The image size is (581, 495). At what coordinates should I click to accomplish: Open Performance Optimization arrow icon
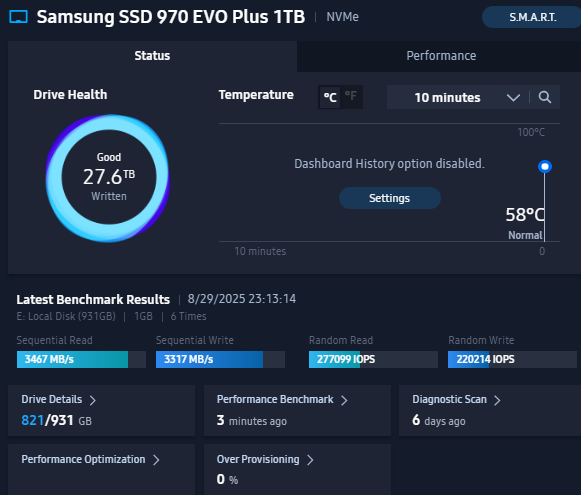pyautogui.click(x=156, y=460)
